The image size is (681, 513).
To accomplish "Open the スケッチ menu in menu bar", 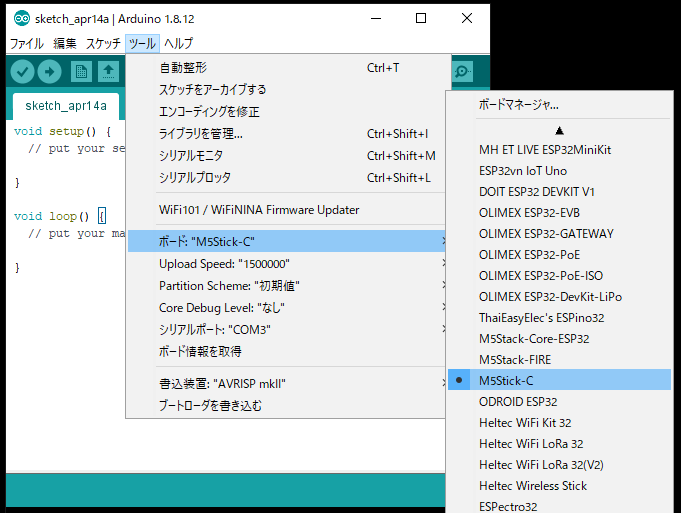I will point(103,44).
